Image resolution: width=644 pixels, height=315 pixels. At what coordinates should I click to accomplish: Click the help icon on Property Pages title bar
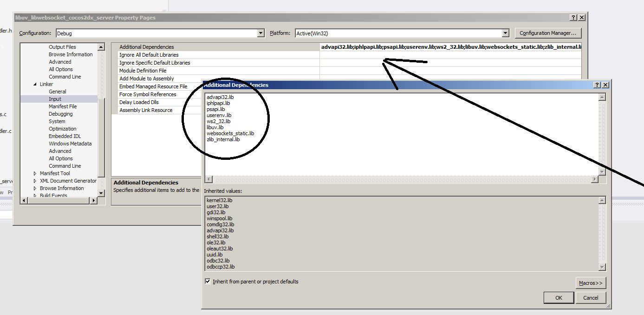tap(574, 17)
